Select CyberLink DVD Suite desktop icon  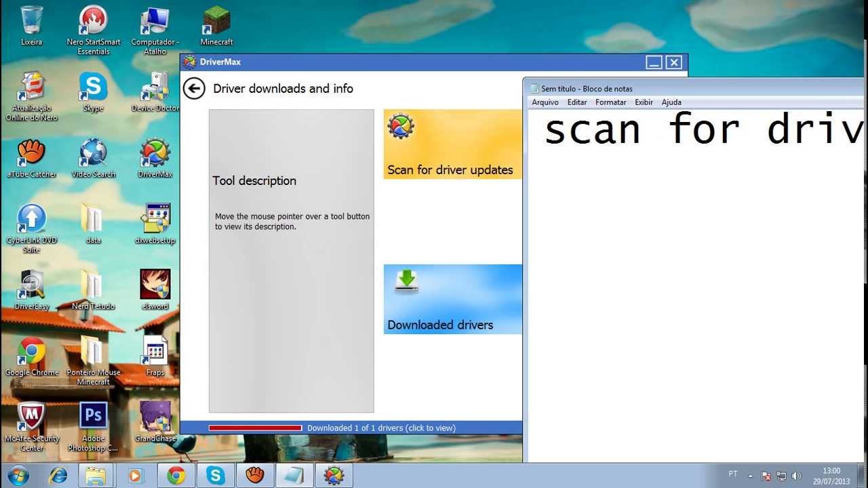(31, 228)
